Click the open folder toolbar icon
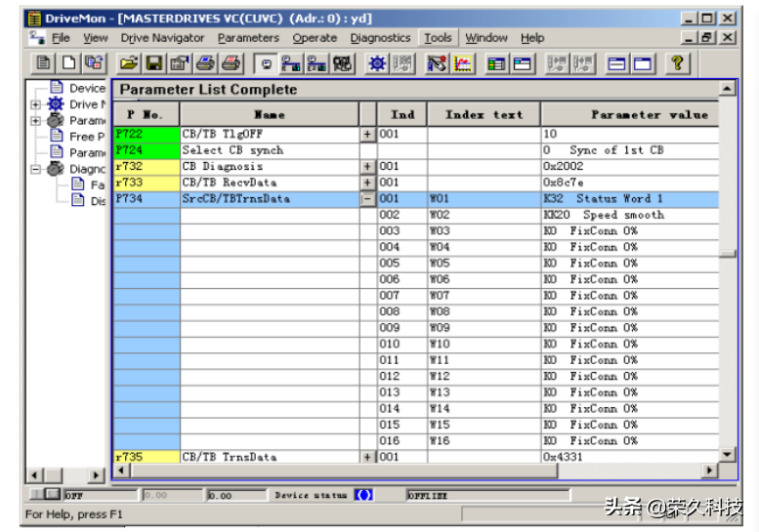The width and height of the screenshot is (759, 532). 128,63
